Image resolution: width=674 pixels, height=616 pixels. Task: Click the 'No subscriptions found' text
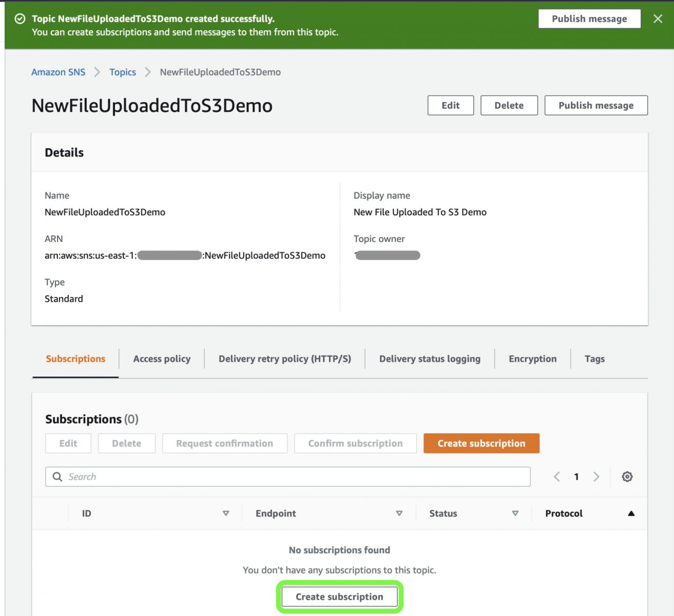click(339, 550)
